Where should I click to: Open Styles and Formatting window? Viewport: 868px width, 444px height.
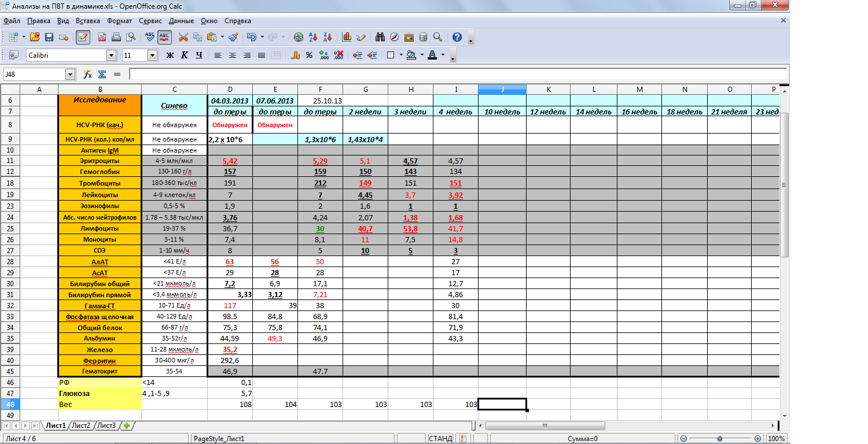[13, 55]
